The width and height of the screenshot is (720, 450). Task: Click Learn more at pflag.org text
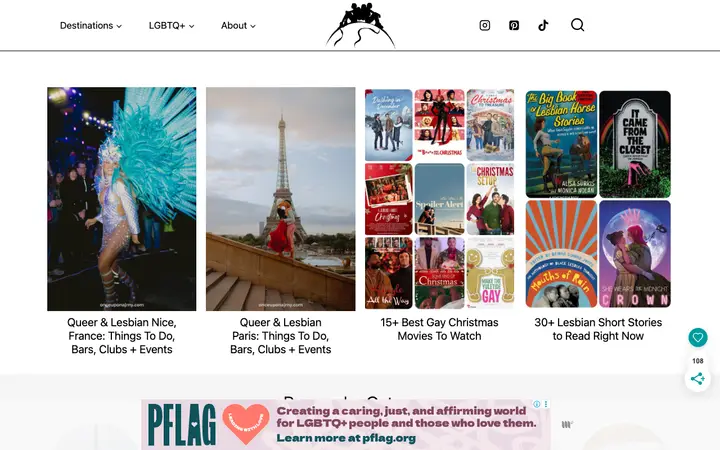pyautogui.click(x=346, y=438)
